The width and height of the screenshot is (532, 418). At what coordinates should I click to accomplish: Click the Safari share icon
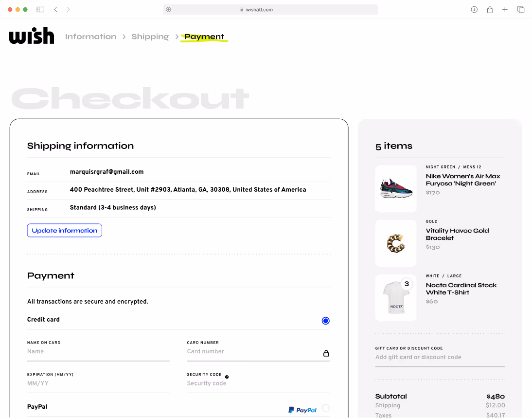[x=490, y=10]
